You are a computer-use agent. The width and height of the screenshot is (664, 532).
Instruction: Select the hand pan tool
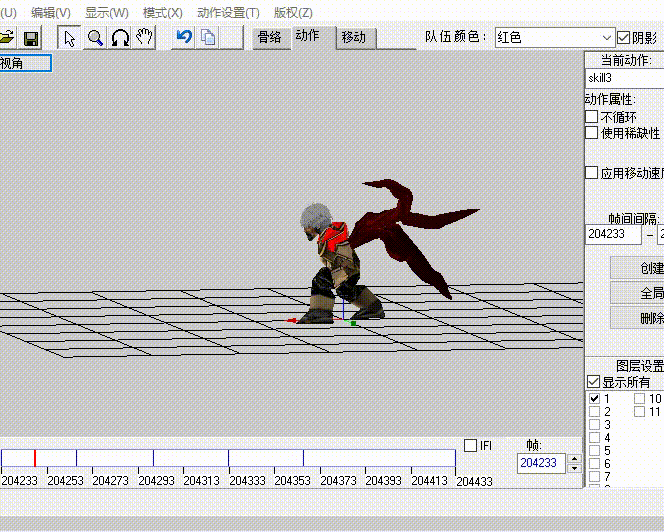pos(144,38)
